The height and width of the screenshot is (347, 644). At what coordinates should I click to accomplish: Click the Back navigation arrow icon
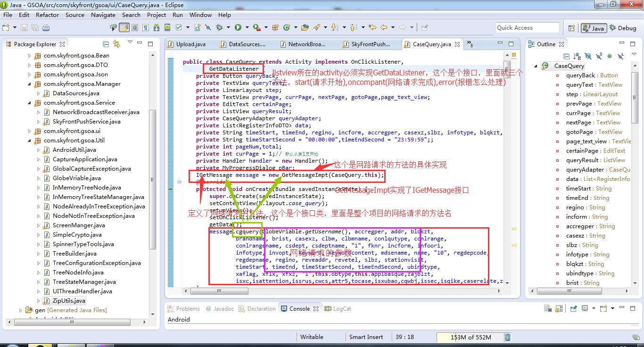pyautogui.click(x=384, y=27)
